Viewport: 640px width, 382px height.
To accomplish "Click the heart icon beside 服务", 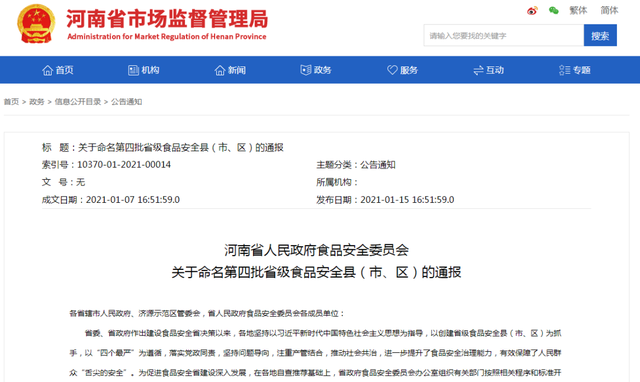I will tap(392, 70).
